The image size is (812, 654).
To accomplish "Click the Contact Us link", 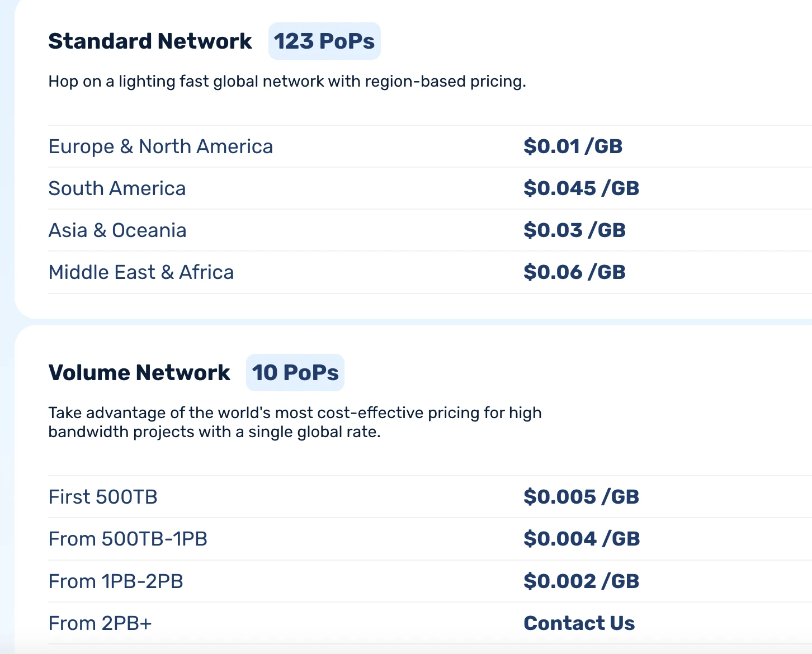I will [579, 623].
